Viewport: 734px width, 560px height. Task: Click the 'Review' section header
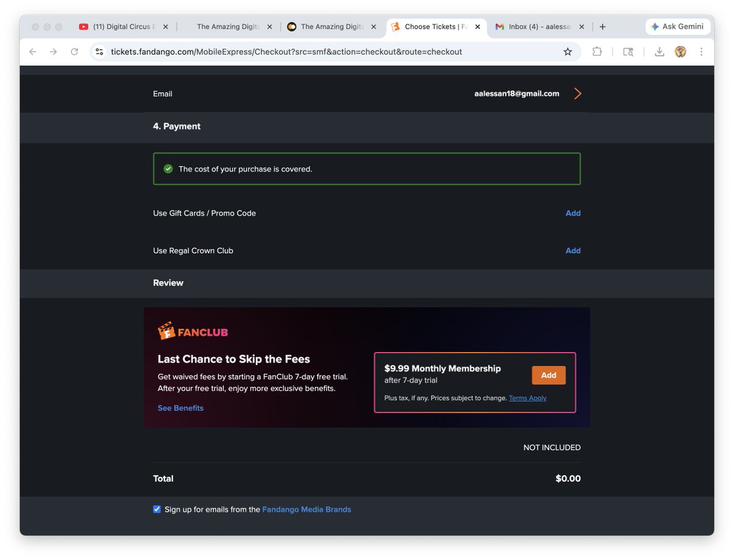click(168, 282)
